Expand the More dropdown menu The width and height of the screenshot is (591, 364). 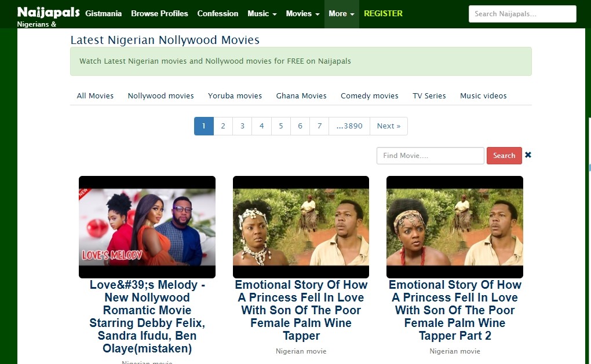(x=341, y=13)
